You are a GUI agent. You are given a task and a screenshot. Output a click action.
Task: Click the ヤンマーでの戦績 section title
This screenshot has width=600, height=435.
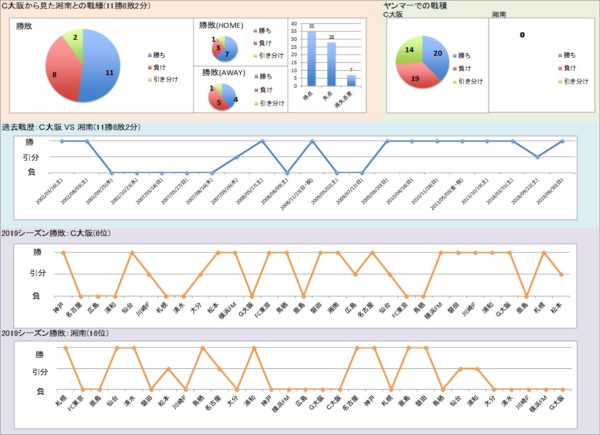pos(417,6)
